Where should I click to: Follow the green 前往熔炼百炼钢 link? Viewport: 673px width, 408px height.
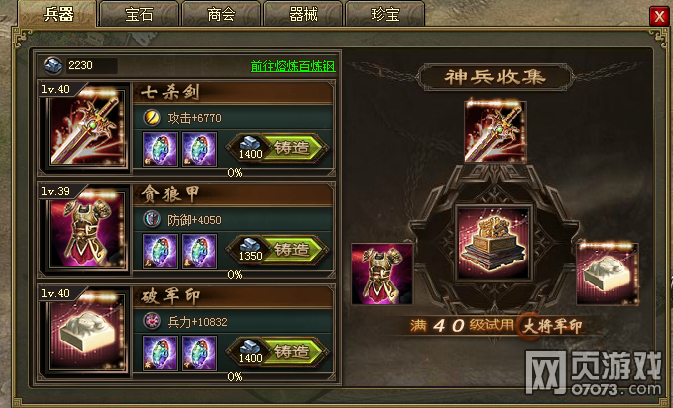pos(293,66)
